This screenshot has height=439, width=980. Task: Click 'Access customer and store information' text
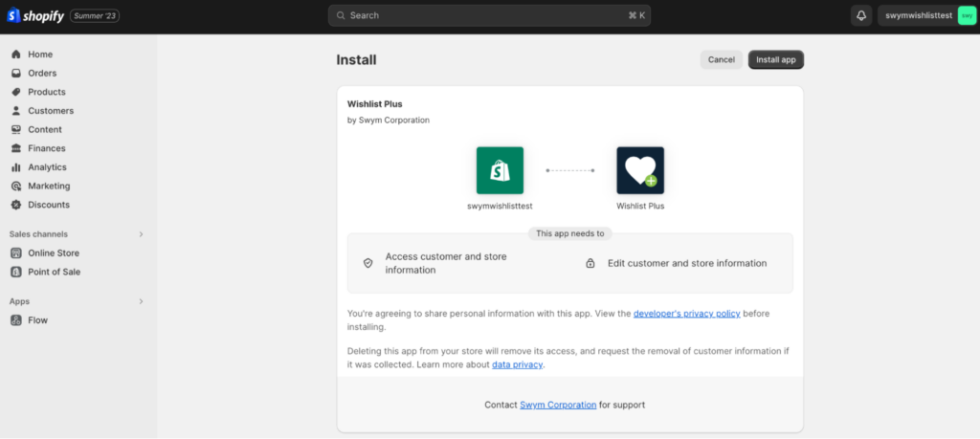(446, 263)
